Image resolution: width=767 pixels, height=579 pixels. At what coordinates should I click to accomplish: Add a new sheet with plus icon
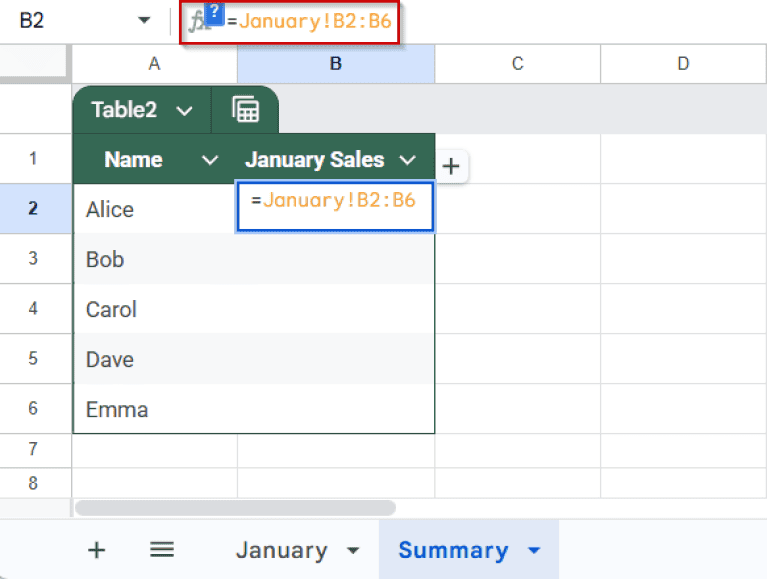click(96, 550)
